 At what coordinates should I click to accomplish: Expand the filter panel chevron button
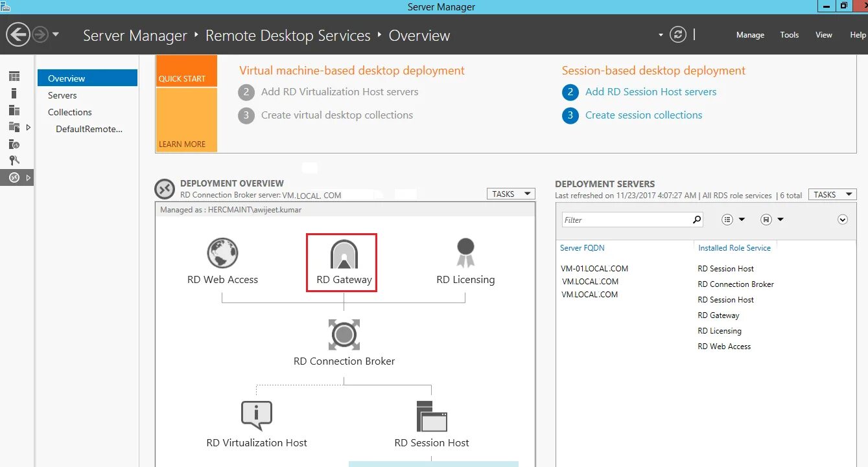(843, 220)
